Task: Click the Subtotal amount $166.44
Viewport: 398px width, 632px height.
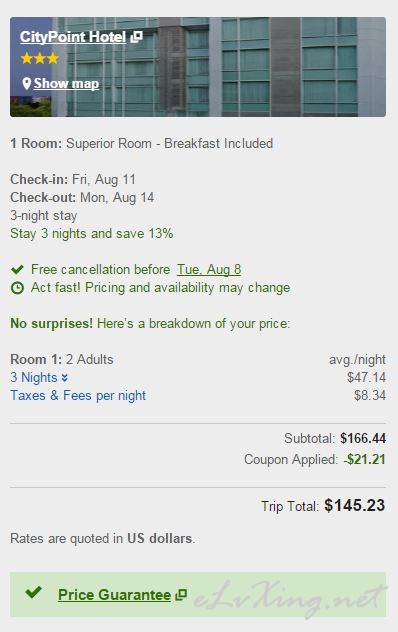Action: point(363,439)
